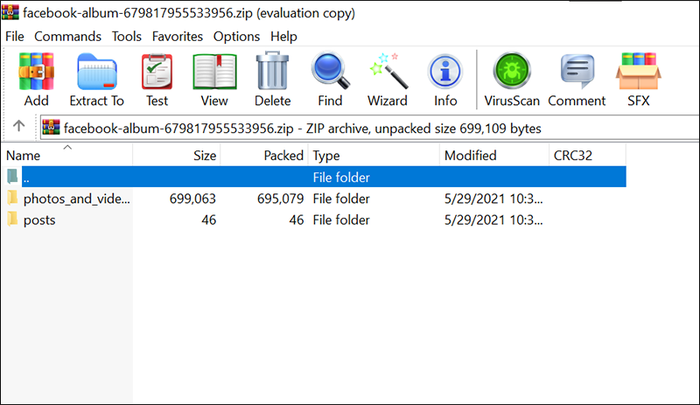
Task: Launch the Wizard tool
Action: (x=387, y=80)
